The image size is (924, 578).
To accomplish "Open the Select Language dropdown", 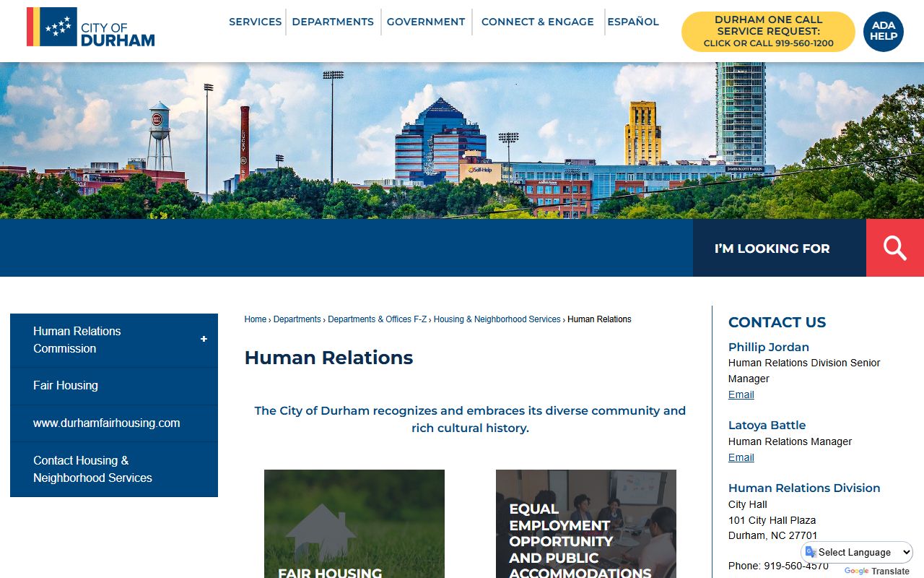I will (858, 552).
